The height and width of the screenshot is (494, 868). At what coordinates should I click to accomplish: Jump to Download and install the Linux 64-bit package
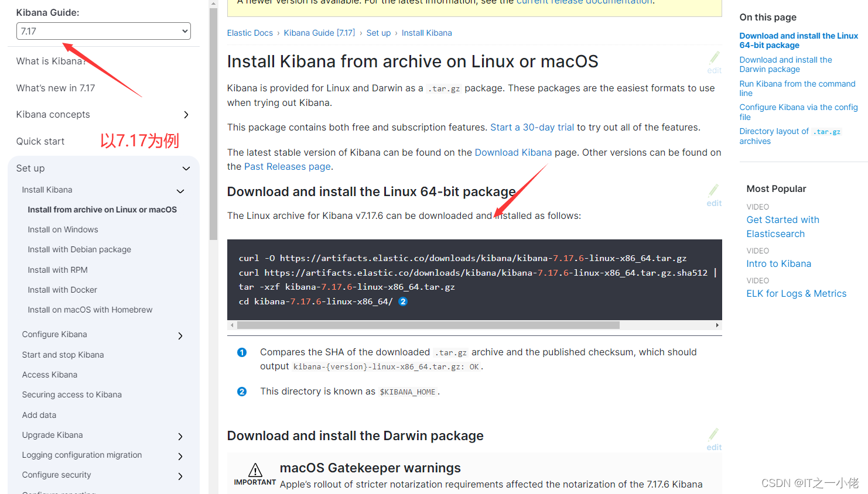(x=798, y=40)
